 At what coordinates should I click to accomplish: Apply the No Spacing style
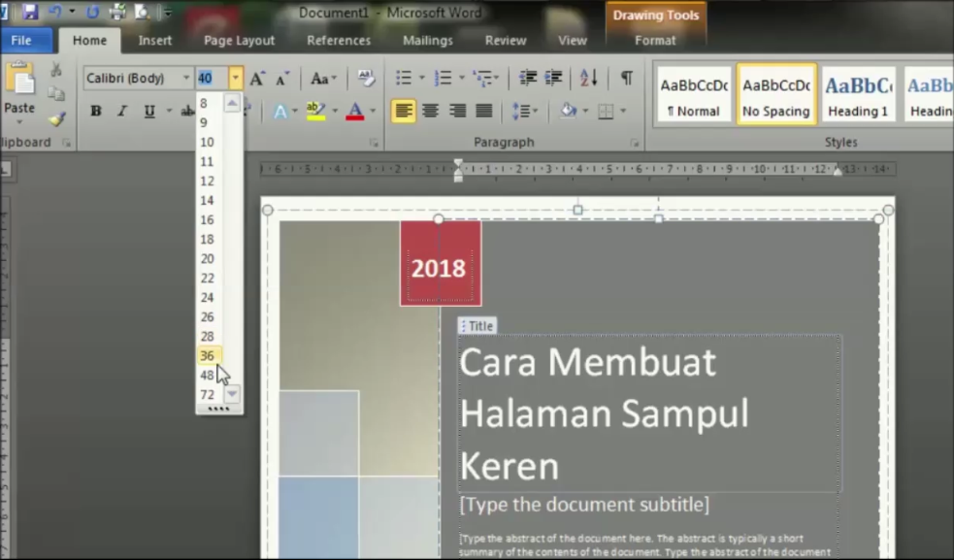click(x=775, y=94)
